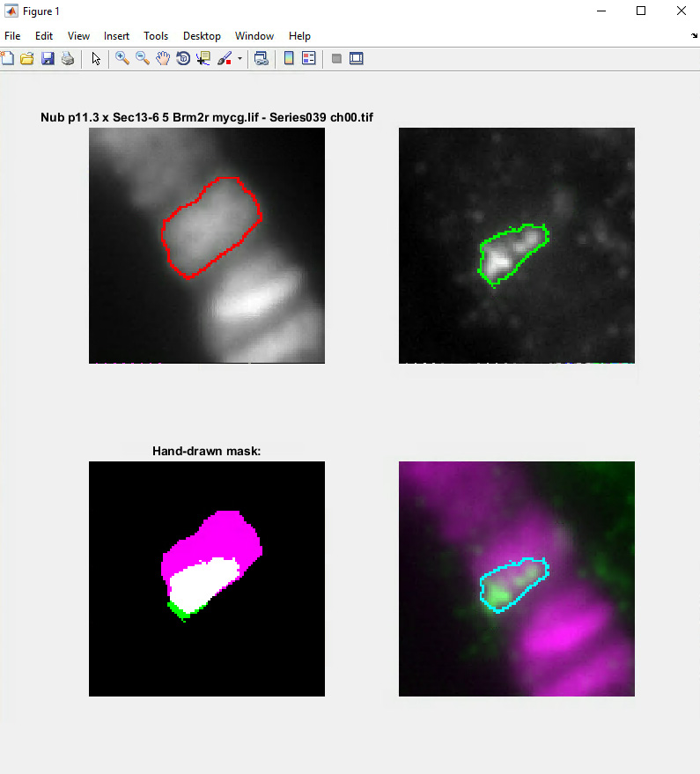Click the Show Plot Tools and Dock icon
Image resolution: width=700 pixels, height=774 pixels.
[x=357, y=58]
